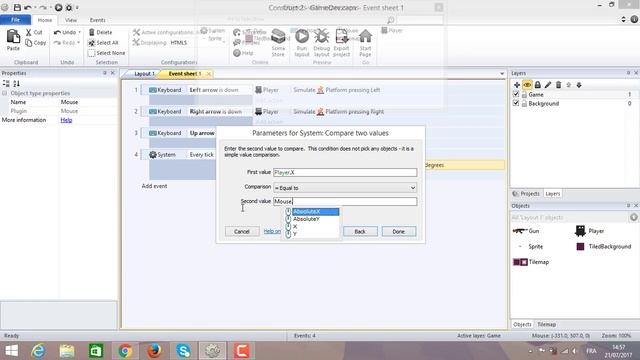Click the Cut scissors icon
This screenshot has width=640, height=360.
pyautogui.click(x=29, y=32)
